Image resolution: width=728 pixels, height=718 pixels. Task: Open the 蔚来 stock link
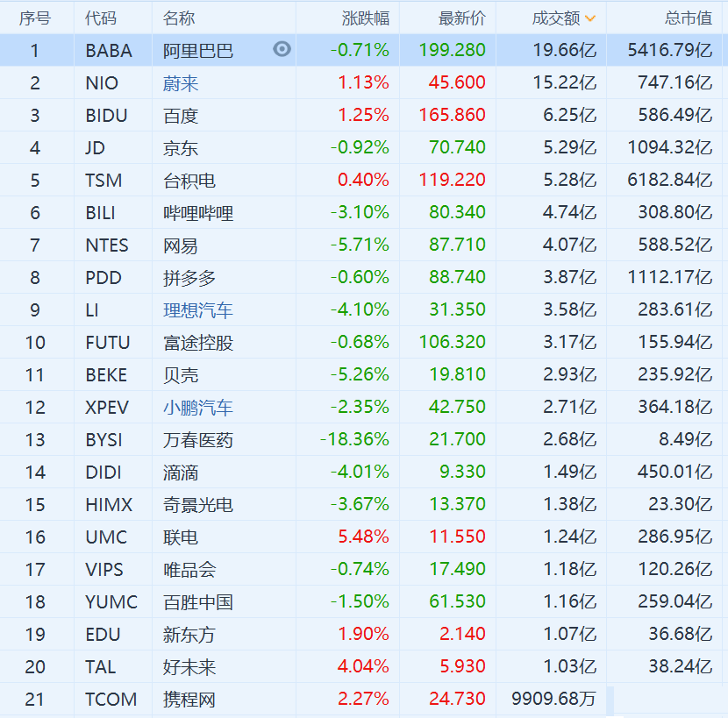181,83
